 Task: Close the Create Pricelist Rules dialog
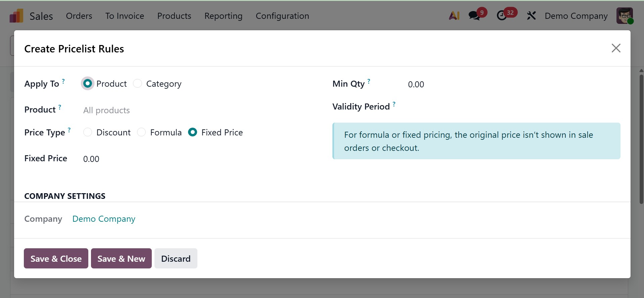pos(616,48)
